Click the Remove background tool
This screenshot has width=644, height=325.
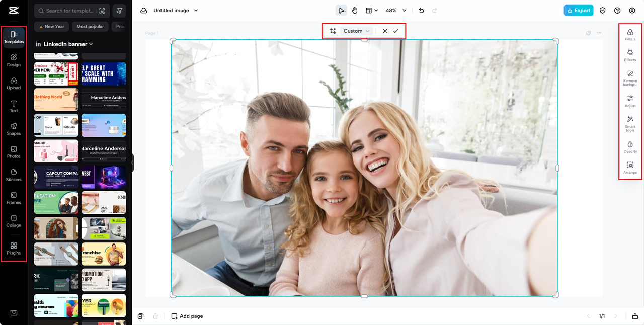click(x=630, y=78)
